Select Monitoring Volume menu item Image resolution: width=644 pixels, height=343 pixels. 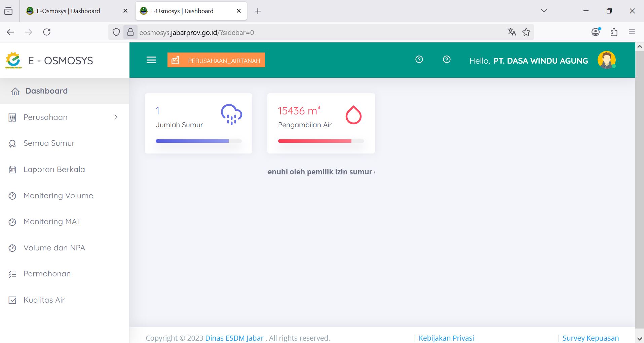pyautogui.click(x=58, y=196)
